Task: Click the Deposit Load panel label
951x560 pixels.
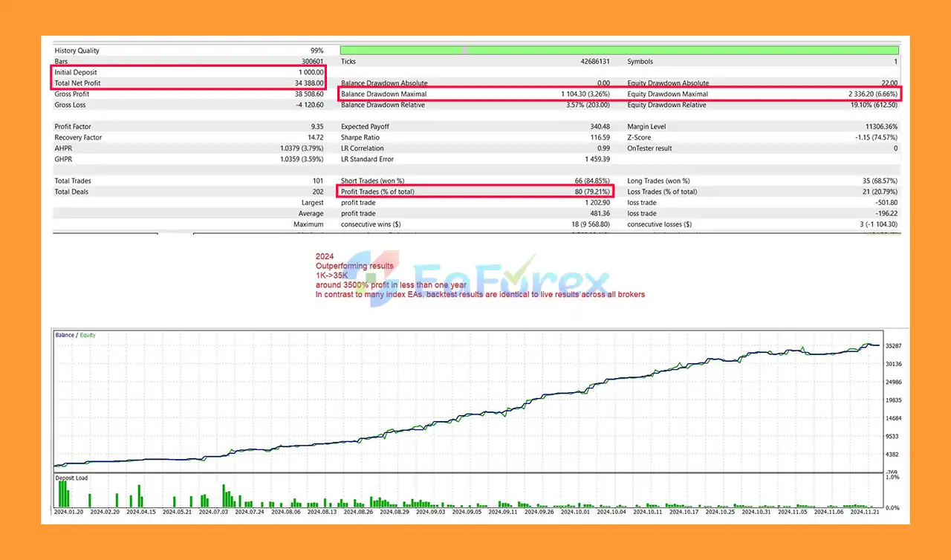Action: [72, 478]
